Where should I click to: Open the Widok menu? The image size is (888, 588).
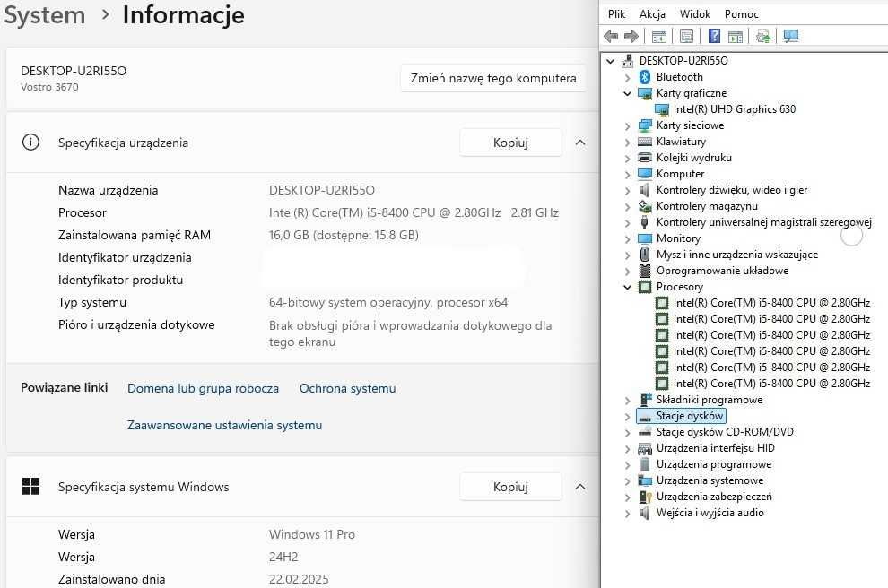(695, 14)
